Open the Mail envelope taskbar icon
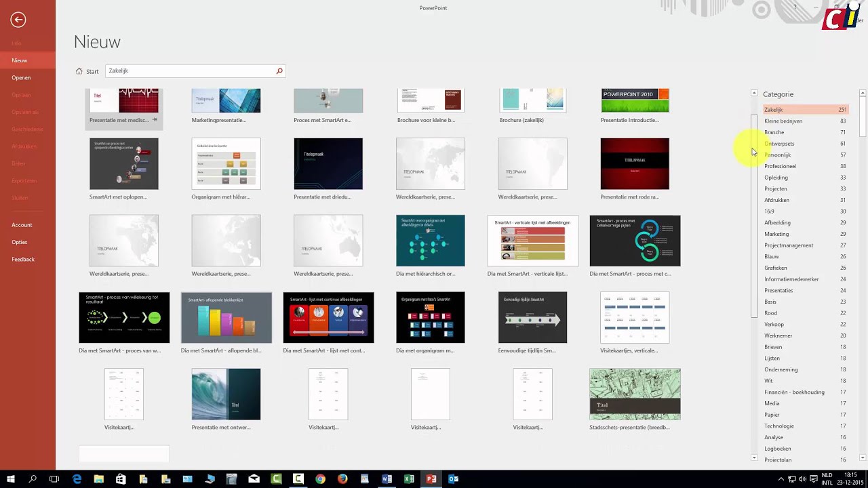 (254, 479)
